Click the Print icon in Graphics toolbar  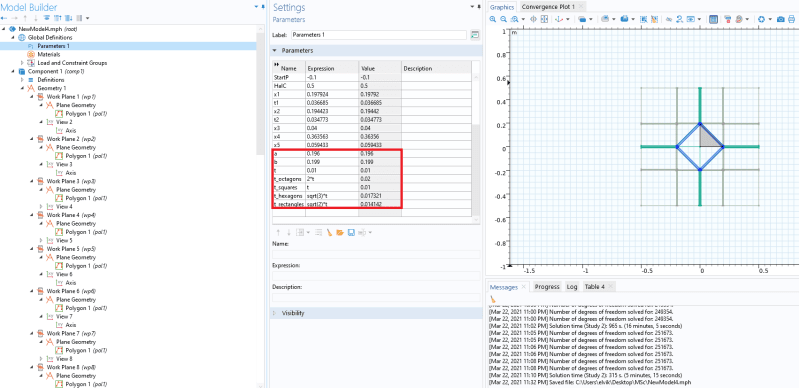791,19
